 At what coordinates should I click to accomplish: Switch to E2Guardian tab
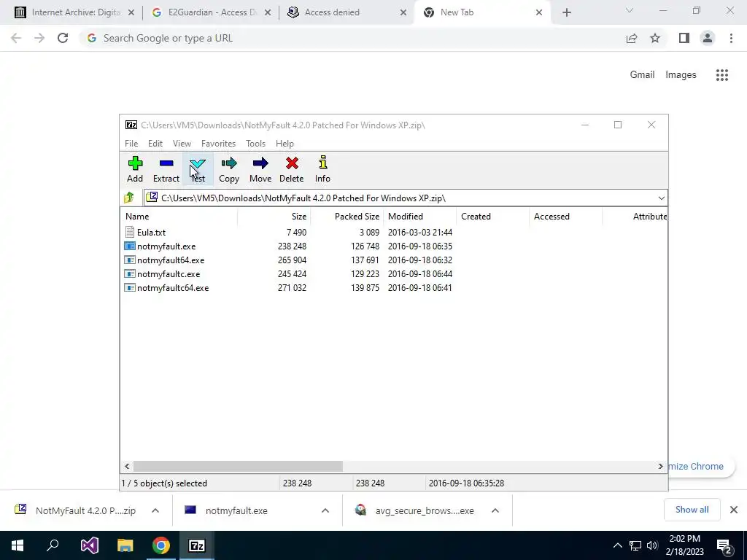pyautogui.click(x=209, y=13)
